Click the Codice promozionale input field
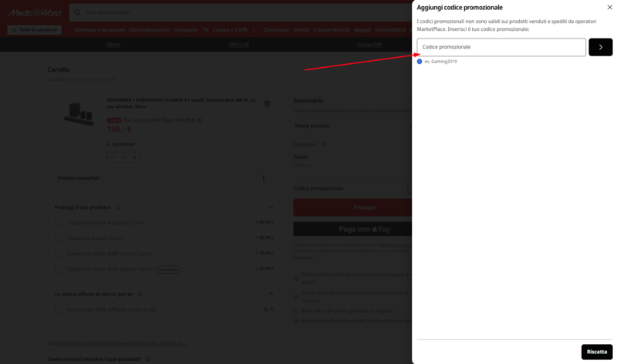The width and height of the screenshot is (617, 364). (501, 47)
